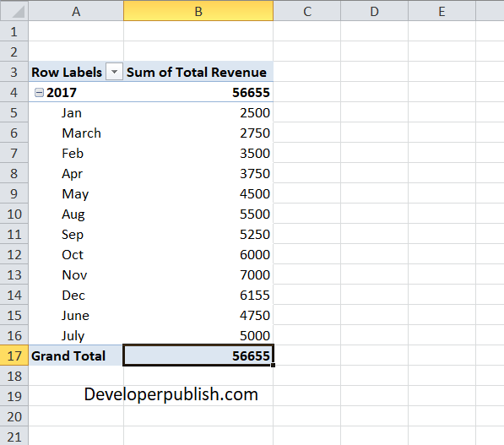Image resolution: width=504 pixels, height=445 pixels.
Task: Select the Dec row label cell
Action: point(76,295)
